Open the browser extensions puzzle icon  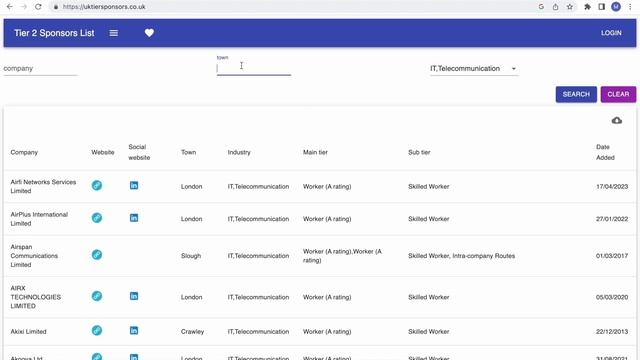[x=587, y=7]
